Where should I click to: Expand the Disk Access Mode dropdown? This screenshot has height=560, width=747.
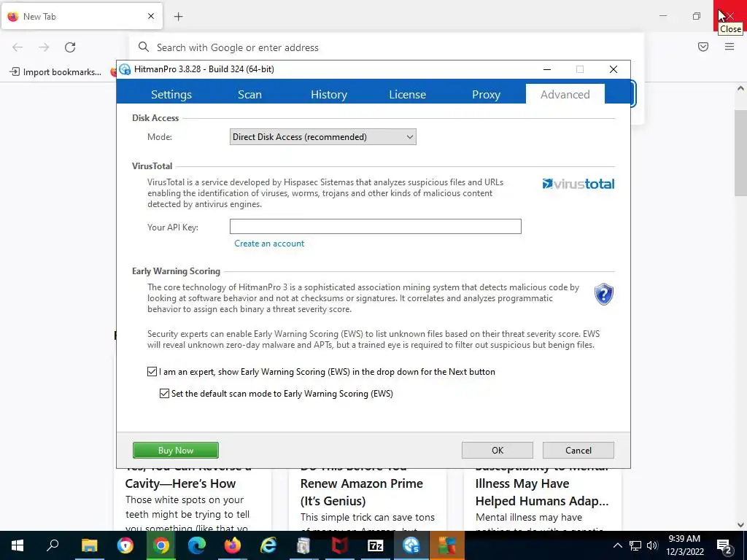322,136
